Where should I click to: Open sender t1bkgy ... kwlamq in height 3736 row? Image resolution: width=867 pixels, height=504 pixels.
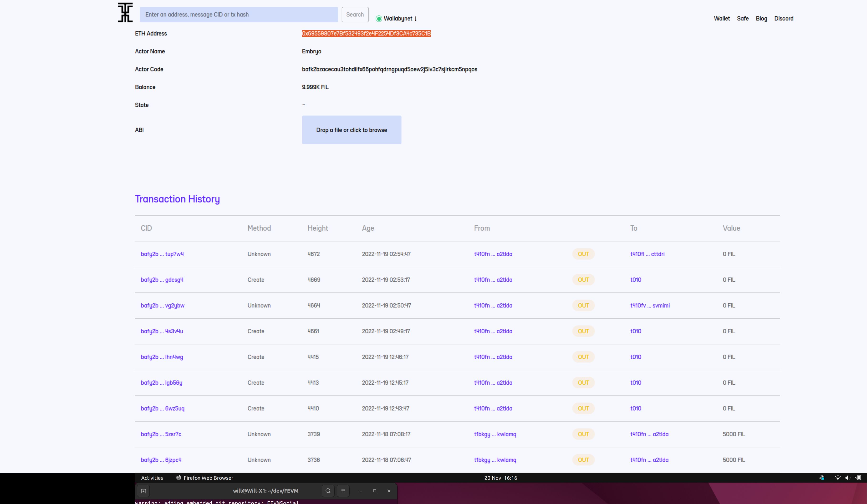[x=495, y=460]
